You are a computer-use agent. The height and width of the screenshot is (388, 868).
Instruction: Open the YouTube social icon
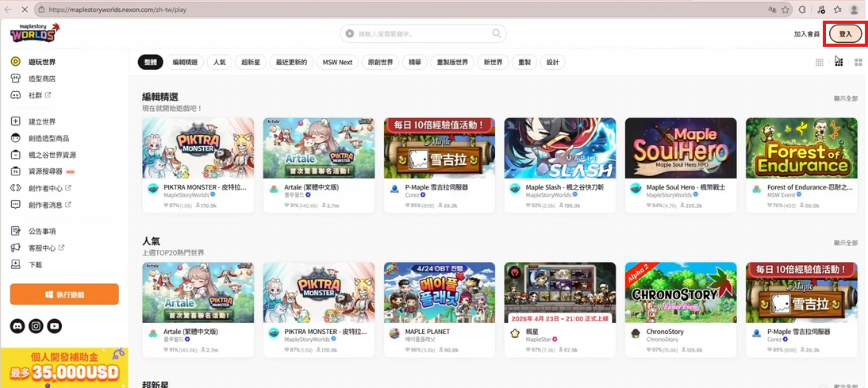pyautogui.click(x=54, y=326)
